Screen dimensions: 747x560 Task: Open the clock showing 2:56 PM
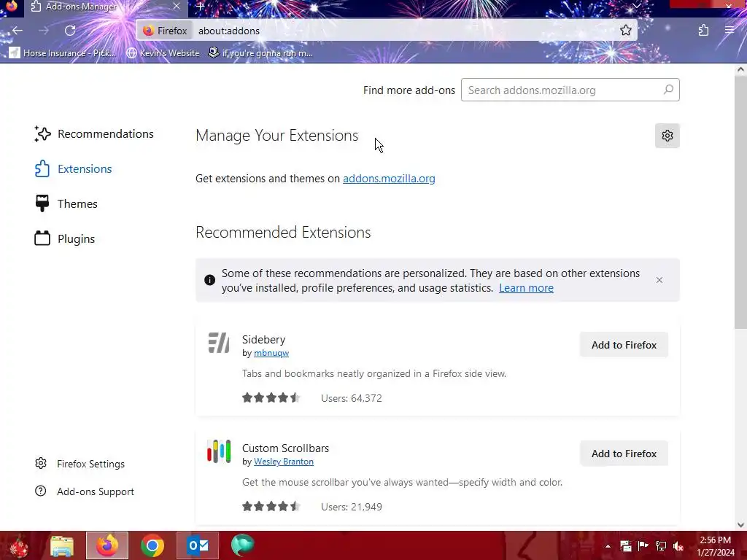[716, 546]
